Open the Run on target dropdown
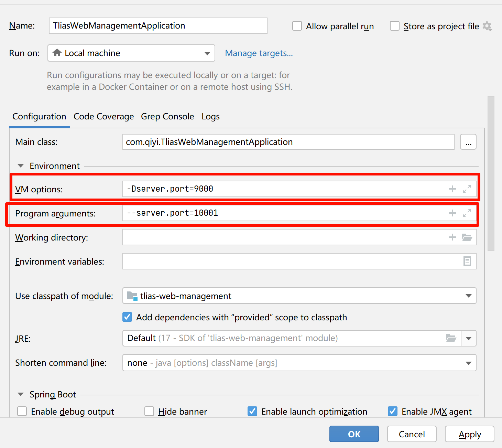Viewport: 502px width, 448px height. pyautogui.click(x=207, y=53)
